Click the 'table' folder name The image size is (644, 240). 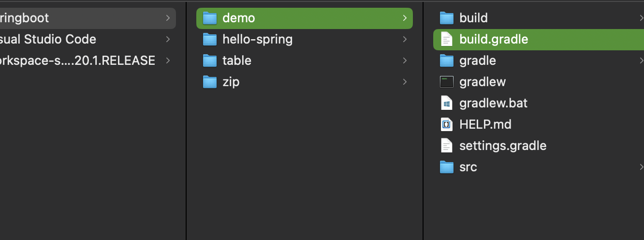[237, 60]
